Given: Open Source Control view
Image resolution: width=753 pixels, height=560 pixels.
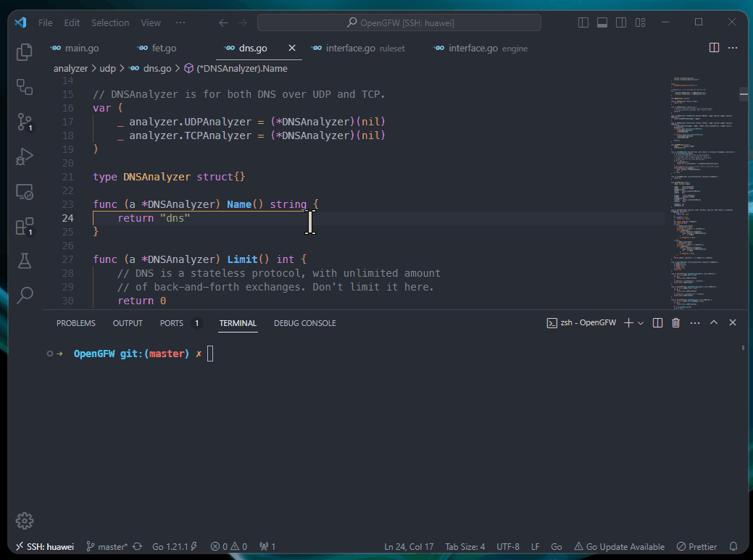Looking at the screenshot, I should click(x=25, y=122).
